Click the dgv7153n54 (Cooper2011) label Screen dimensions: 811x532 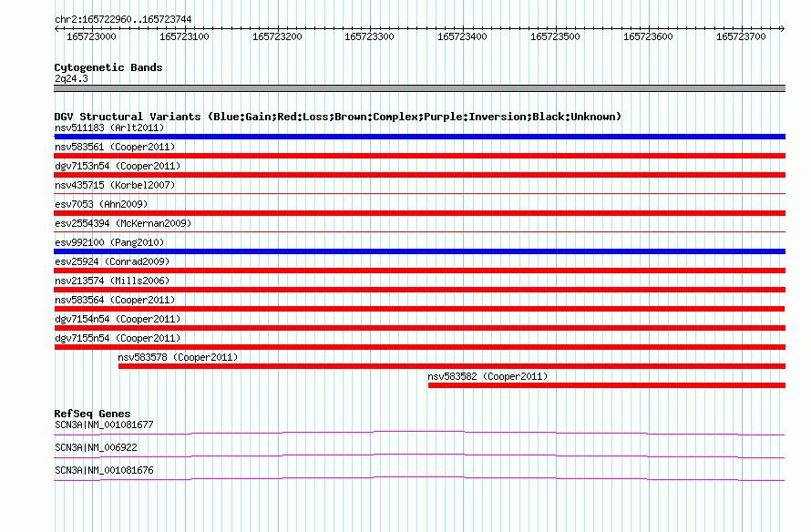tap(118, 166)
